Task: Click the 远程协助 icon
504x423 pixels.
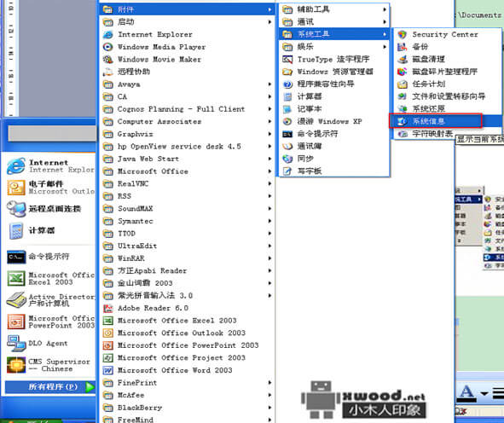Action: [107, 72]
